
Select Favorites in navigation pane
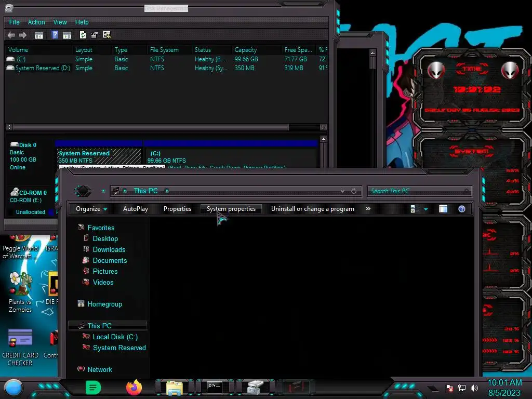tap(101, 228)
